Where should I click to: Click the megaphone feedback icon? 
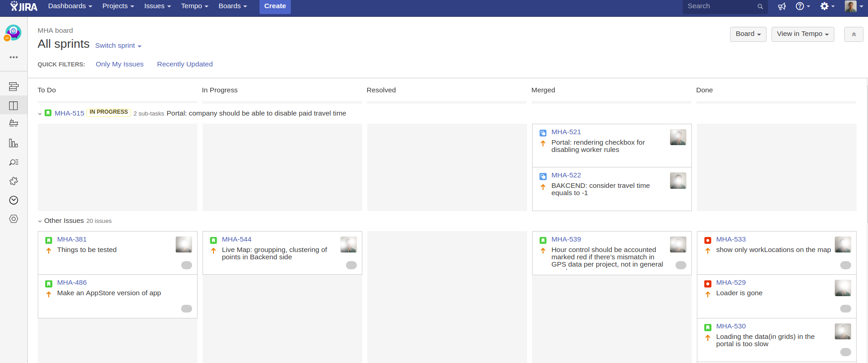pos(782,6)
